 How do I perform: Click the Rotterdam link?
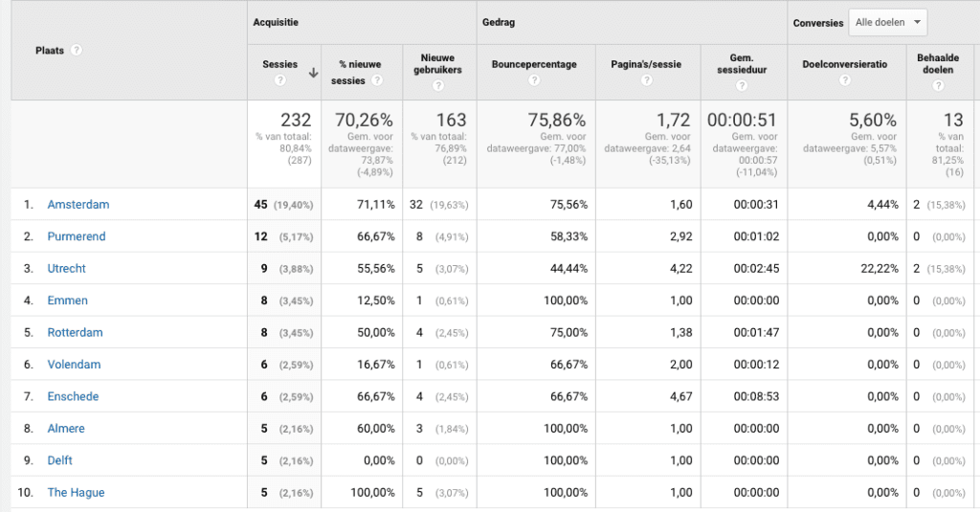(x=75, y=333)
